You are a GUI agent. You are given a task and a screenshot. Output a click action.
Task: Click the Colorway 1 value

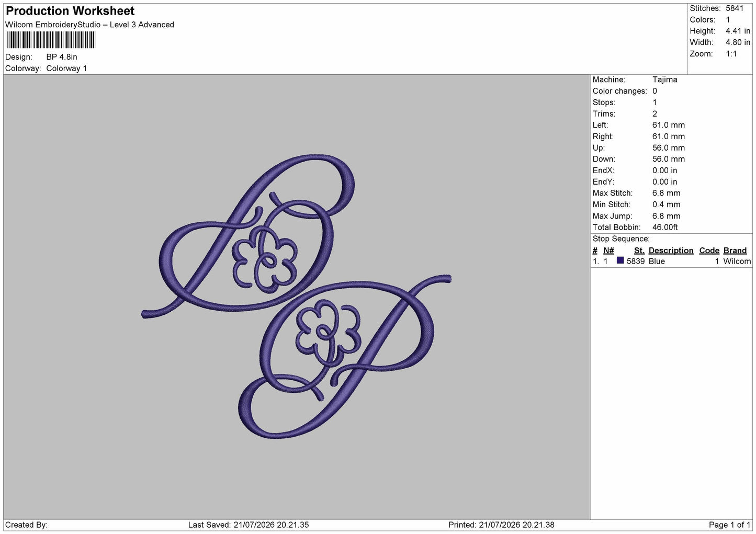(66, 69)
